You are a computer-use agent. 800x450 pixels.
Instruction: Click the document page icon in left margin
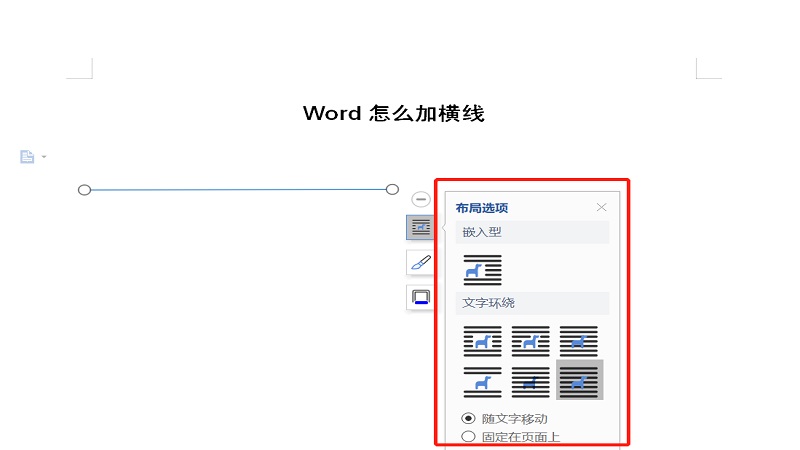(x=27, y=157)
